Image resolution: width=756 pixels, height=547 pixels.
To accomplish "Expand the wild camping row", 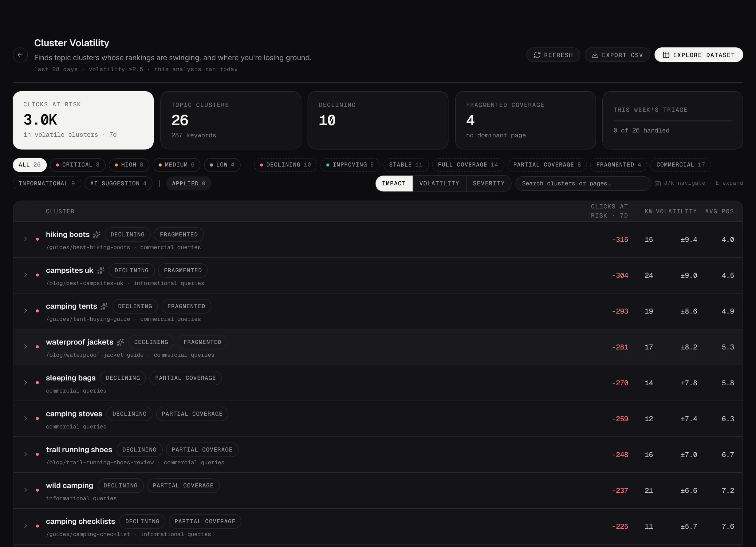I will [x=25, y=490].
